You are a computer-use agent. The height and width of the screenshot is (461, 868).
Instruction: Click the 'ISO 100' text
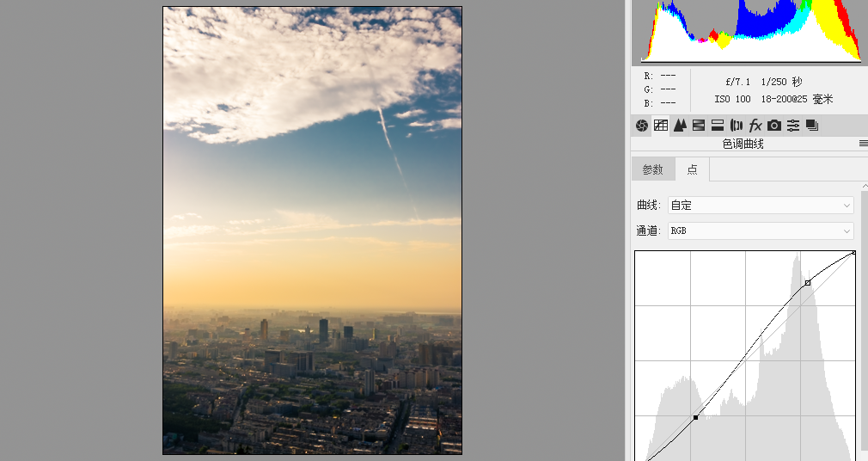point(732,99)
